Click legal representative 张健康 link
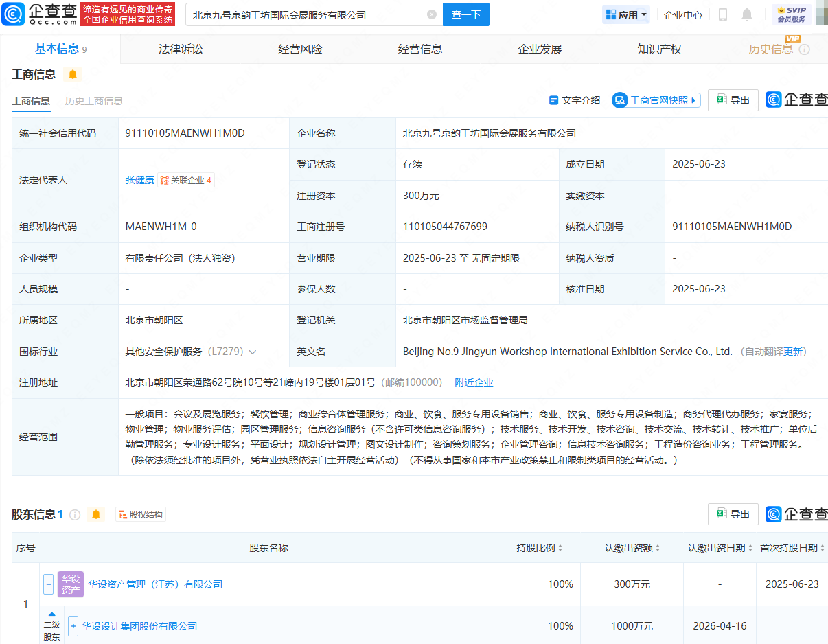828x644 pixels. (x=139, y=180)
